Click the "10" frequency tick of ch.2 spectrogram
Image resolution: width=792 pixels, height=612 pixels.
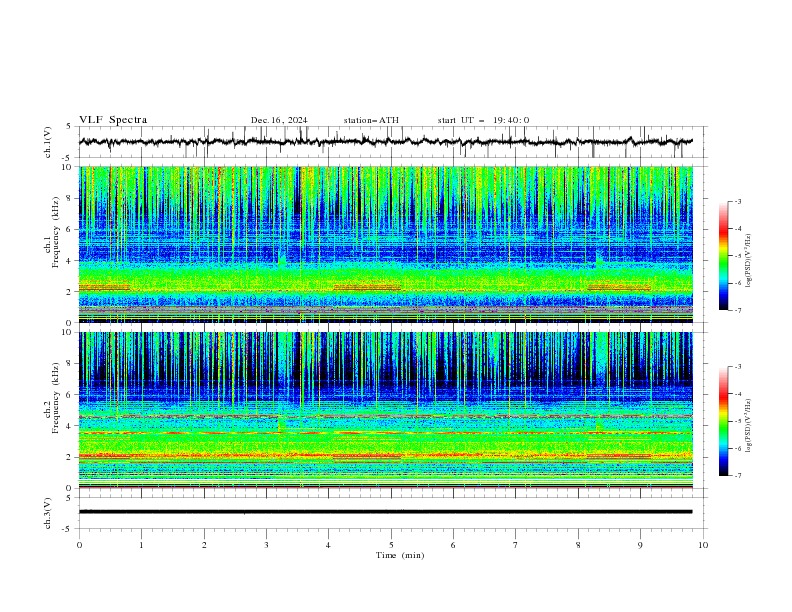68,332
